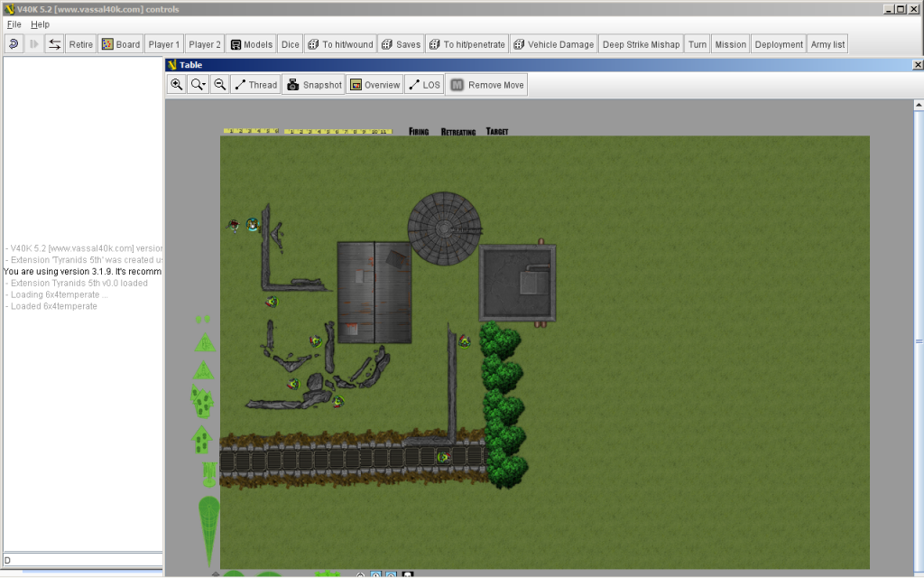Image resolution: width=924 pixels, height=578 pixels.
Task: Activate the LOS line-of-sight tool
Action: point(424,85)
